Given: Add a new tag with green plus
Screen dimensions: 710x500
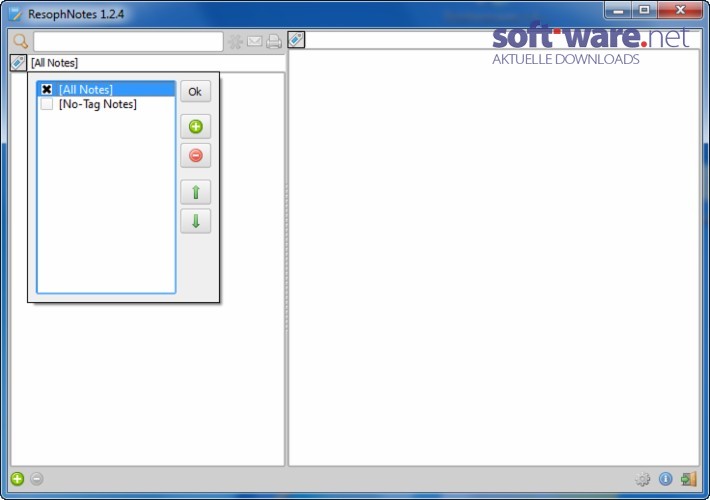Looking at the screenshot, I should click(x=196, y=127).
